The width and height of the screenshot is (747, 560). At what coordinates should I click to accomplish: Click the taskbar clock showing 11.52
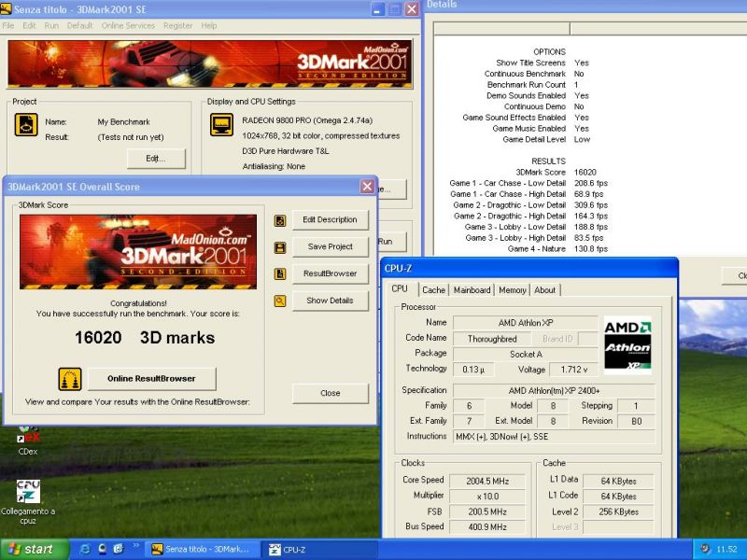(x=726, y=550)
